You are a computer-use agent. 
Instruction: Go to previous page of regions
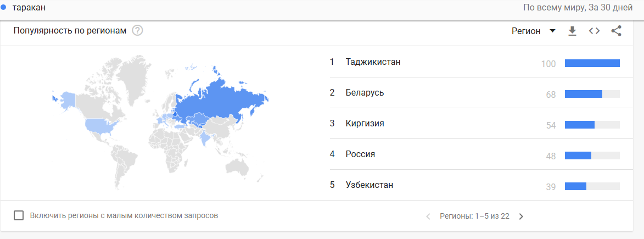[428, 216]
